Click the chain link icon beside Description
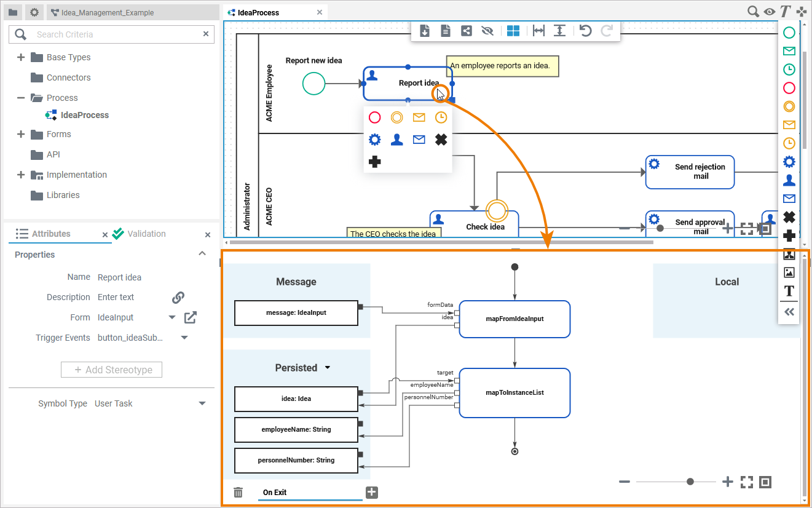 178,298
